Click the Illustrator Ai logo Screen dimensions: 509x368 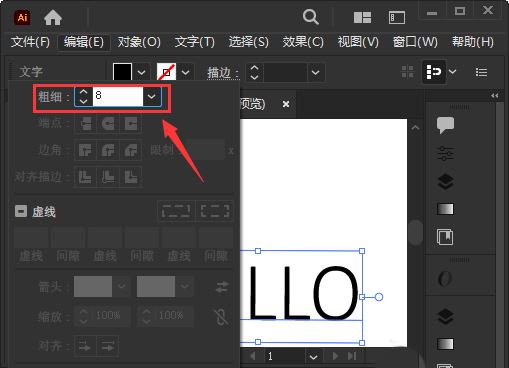[22, 17]
